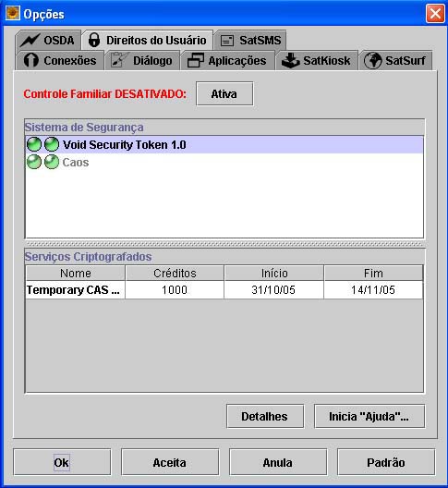
Task: Click first green status light of Void Security Token
Action: [34, 144]
